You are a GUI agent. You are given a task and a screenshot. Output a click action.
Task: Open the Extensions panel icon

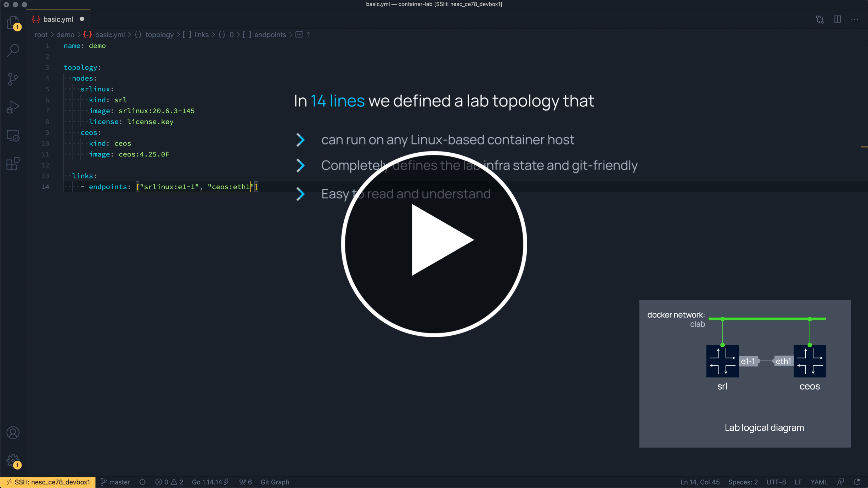tap(13, 164)
